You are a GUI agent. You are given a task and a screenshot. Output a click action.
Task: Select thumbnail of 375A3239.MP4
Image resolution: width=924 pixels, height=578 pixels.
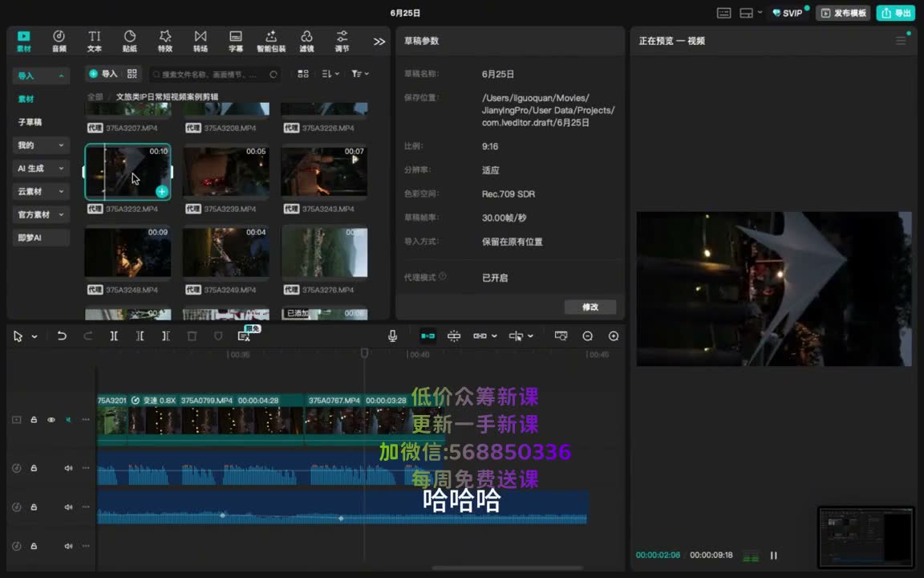coord(225,171)
